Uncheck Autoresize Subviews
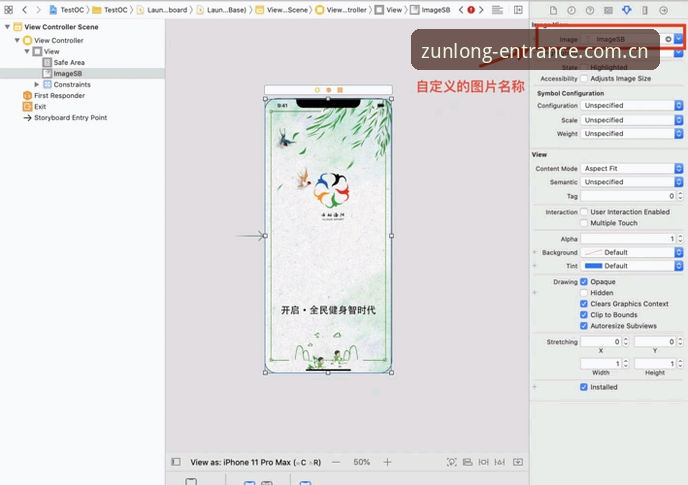 click(x=584, y=326)
